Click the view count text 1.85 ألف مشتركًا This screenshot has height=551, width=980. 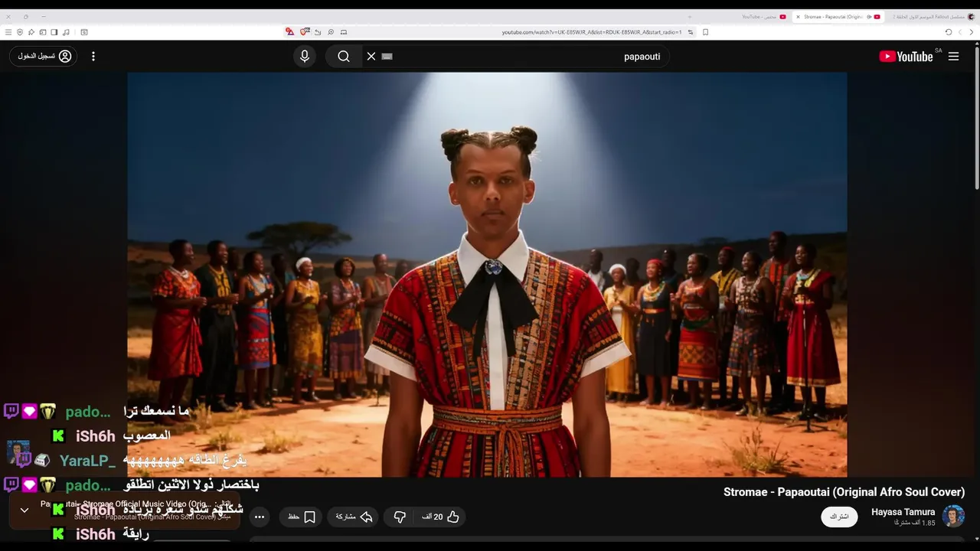click(916, 523)
